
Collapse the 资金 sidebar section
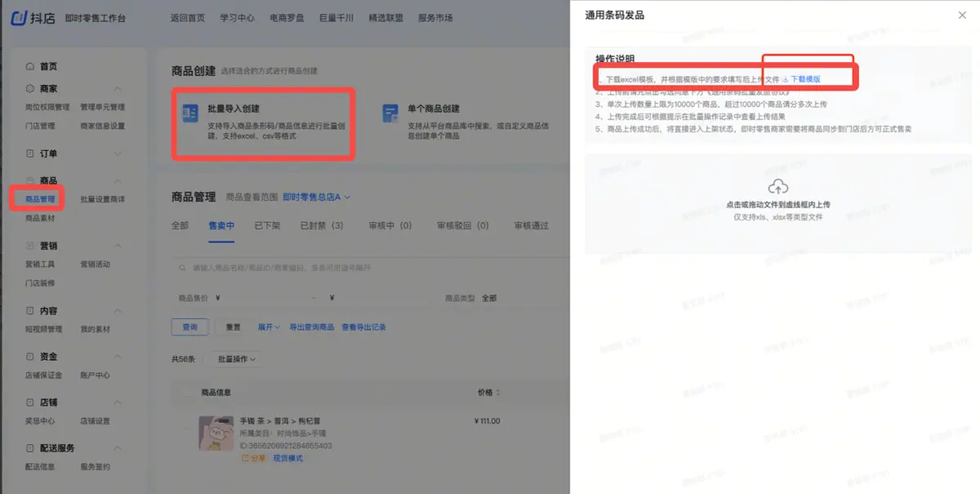point(118,357)
